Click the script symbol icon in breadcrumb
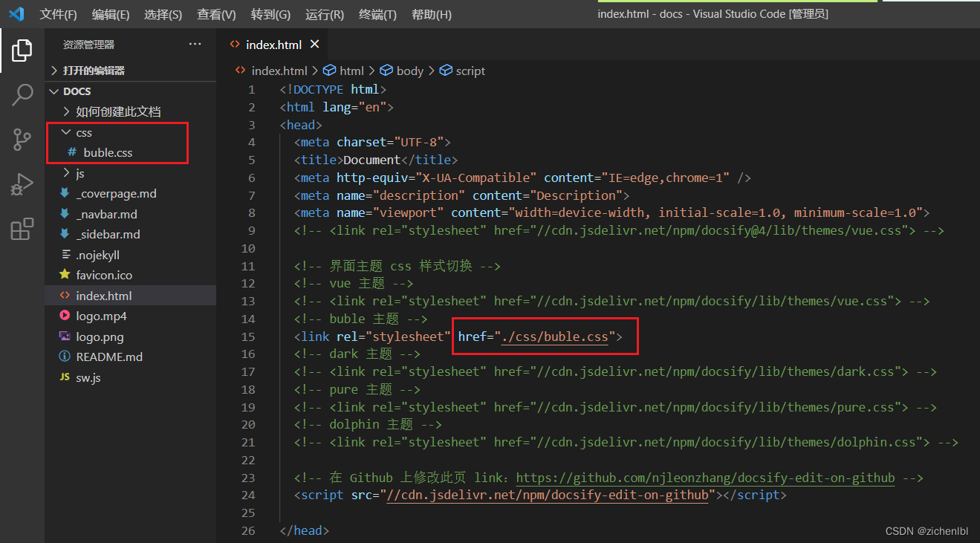The width and height of the screenshot is (980, 543). pos(446,71)
